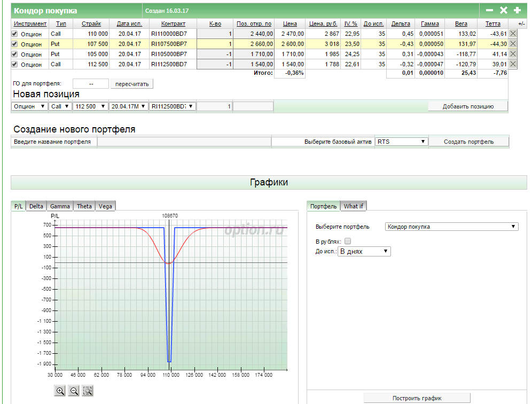The height and width of the screenshot is (404, 532).
Task: Open the 'Выберите портфель' dropdown
Action: coord(451,227)
